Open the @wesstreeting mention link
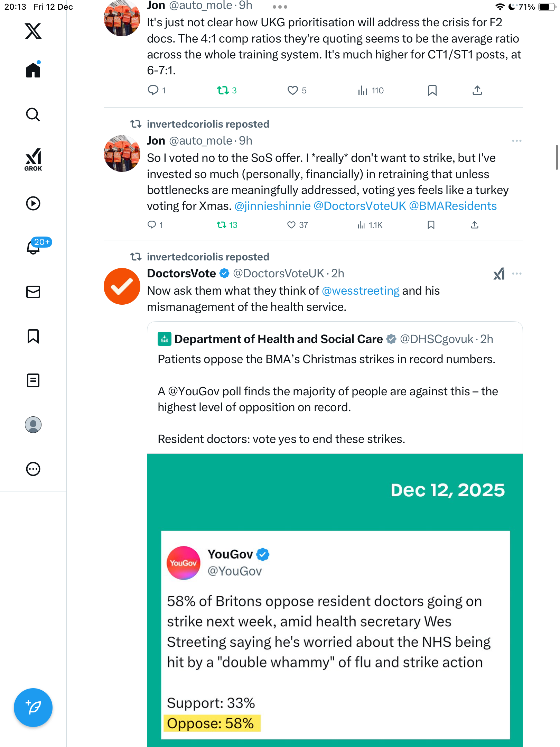 (x=361, y=291)
